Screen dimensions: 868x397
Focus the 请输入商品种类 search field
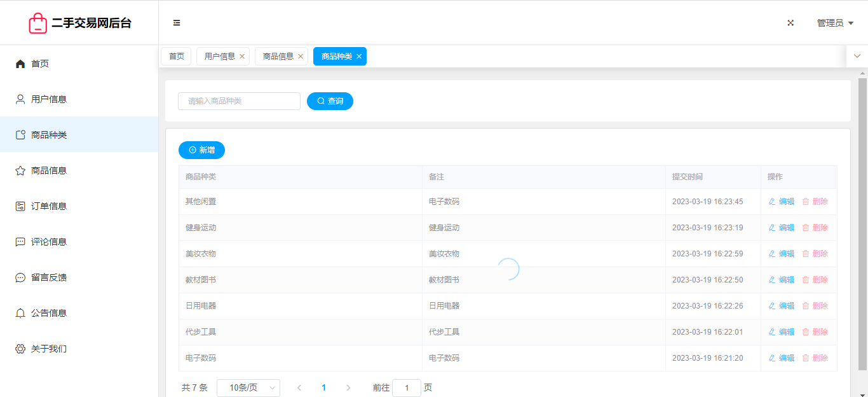point(239,101)
